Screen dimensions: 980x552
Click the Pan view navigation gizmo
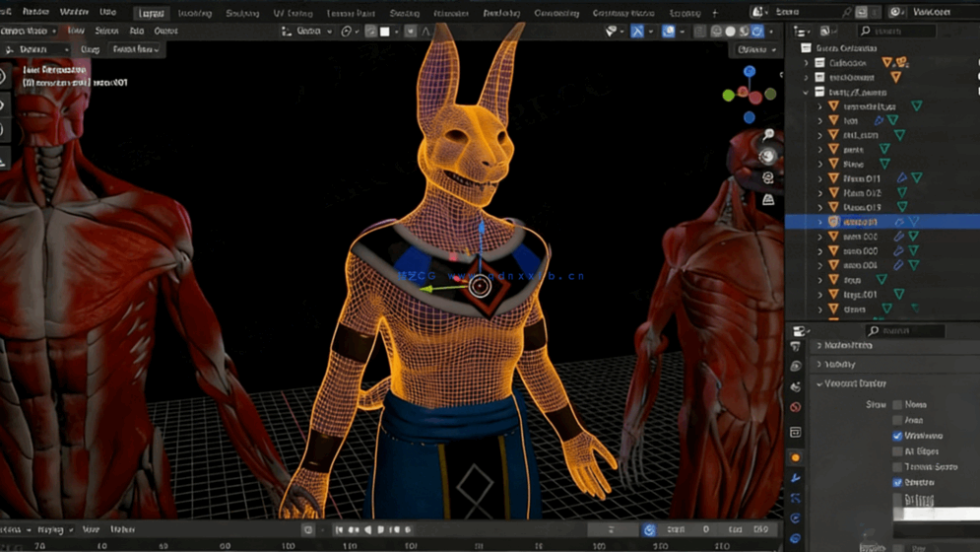768,156
